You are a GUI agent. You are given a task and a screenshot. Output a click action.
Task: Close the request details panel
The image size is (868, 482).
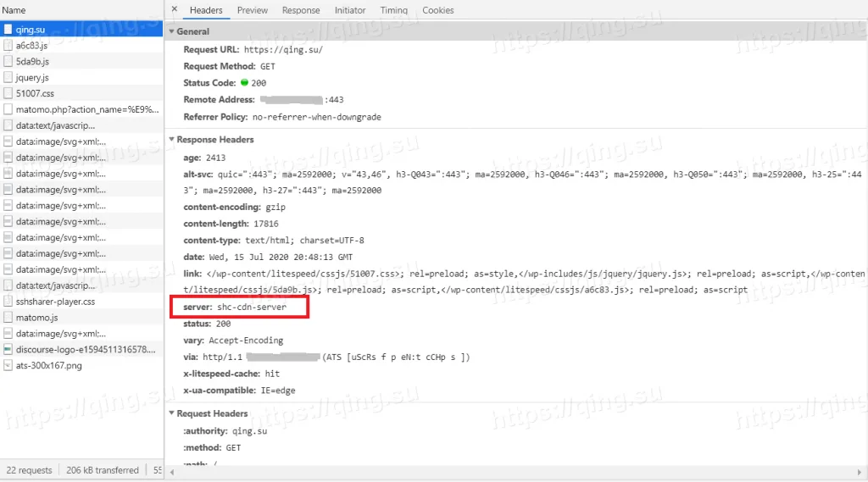(x=175, y=10)
